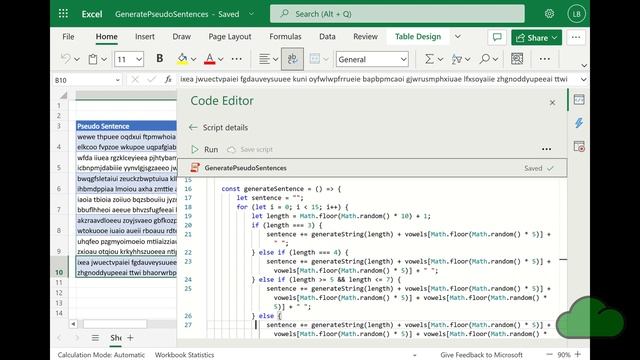
Task: Switch to the Formulas tab
Action: 285,37
